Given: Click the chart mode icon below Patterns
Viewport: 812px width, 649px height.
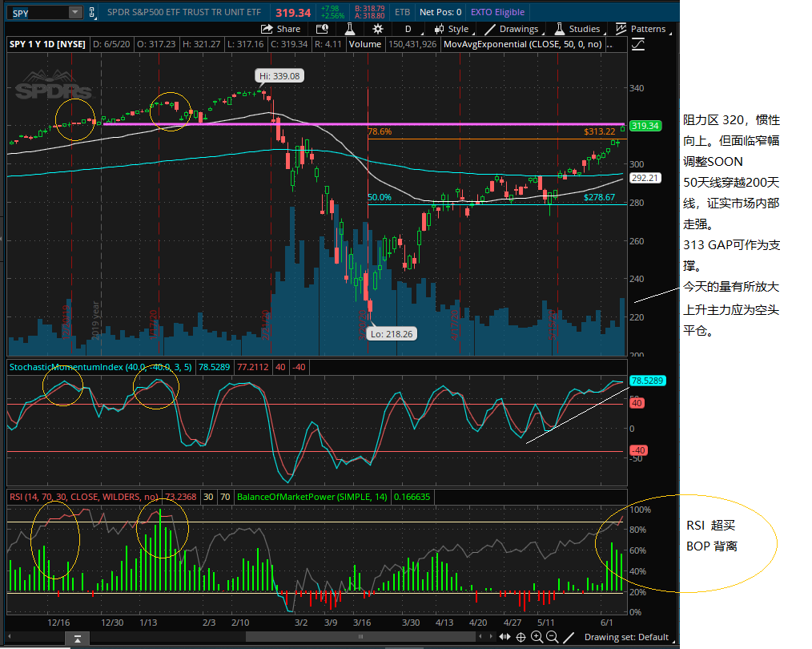Looking at the screenshot, I should pos(638,45).
